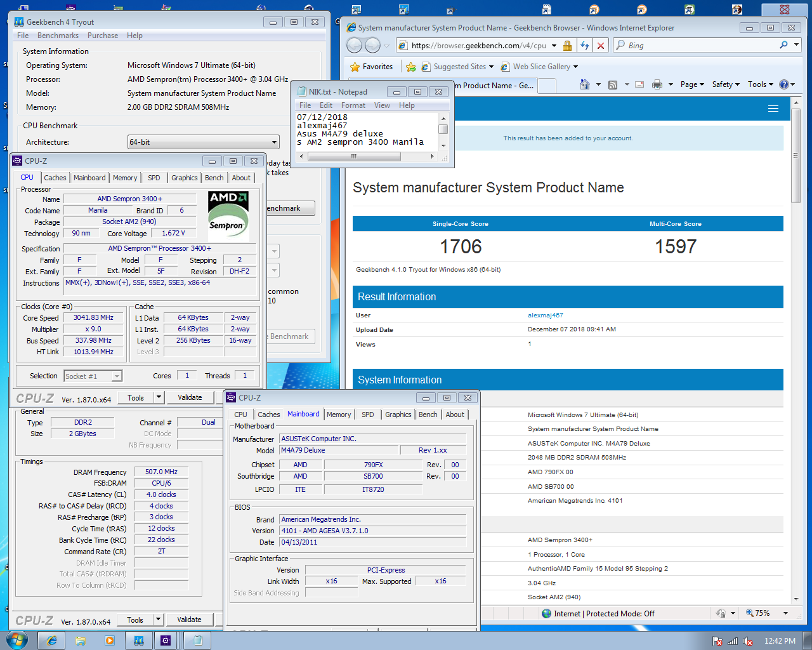The width and height of the screenshot is (812, 650).
Task: Click the RSS feeds icon
Action: (613, 84)
